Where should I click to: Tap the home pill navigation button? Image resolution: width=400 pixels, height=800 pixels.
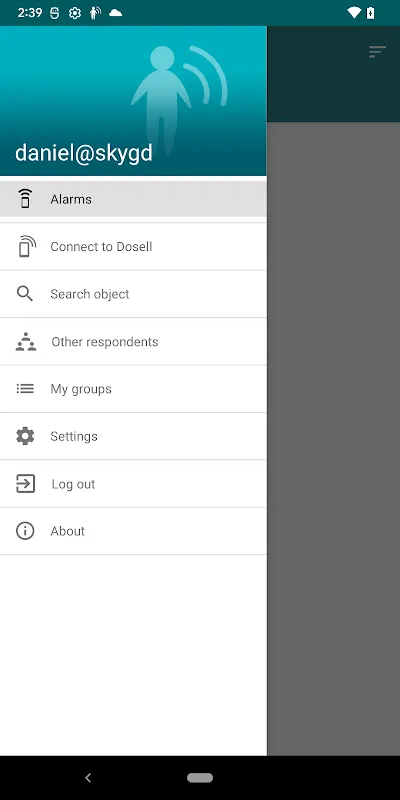(x=200, y=778)
